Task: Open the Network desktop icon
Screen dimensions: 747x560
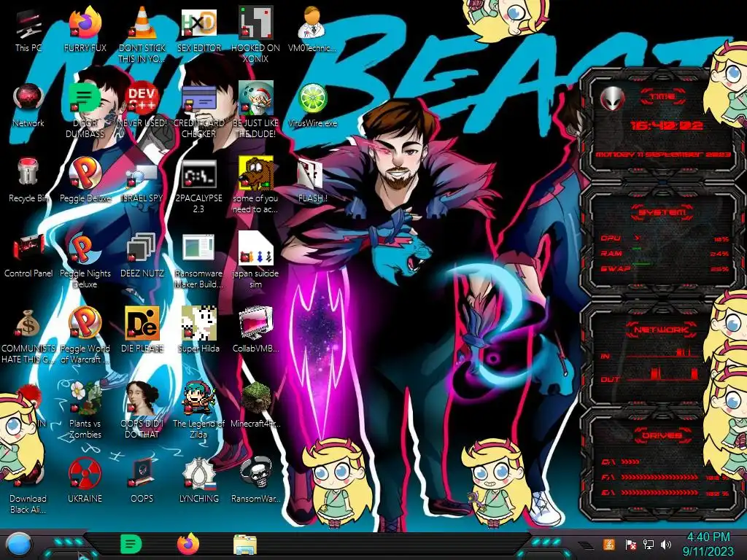Action: [x=28, y=106]
